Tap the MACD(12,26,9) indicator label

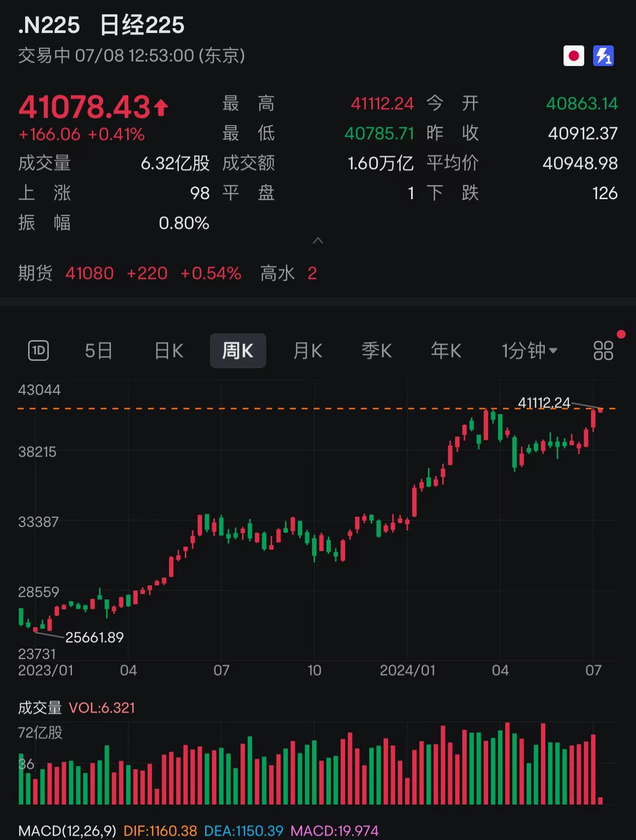point(67,831)
